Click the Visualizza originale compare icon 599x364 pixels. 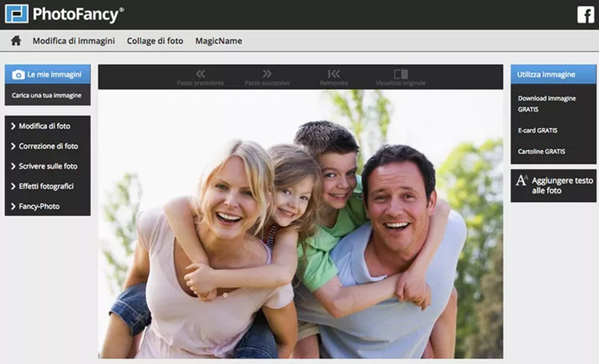(401, 74)
